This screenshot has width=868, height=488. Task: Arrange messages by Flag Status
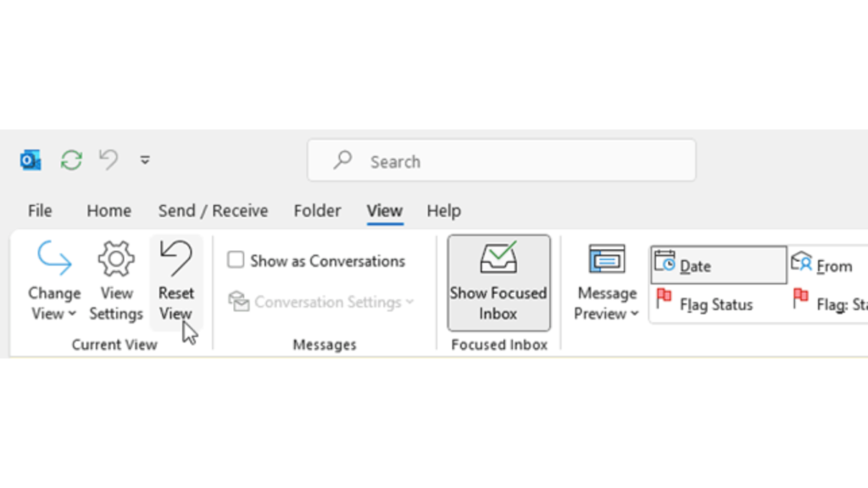coord(705,303)
